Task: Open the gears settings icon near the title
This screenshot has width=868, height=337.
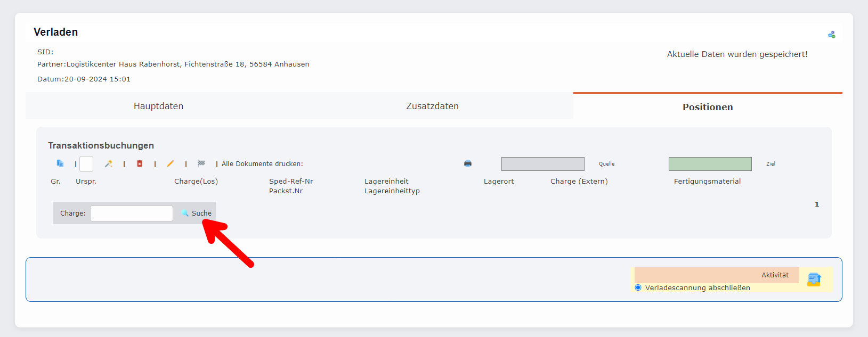Action: point(831,35)
